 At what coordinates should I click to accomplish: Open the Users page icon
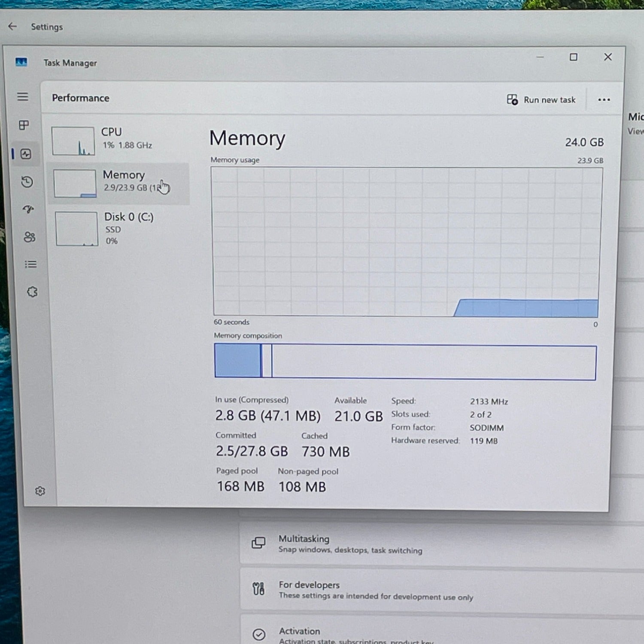click(29, 237)
